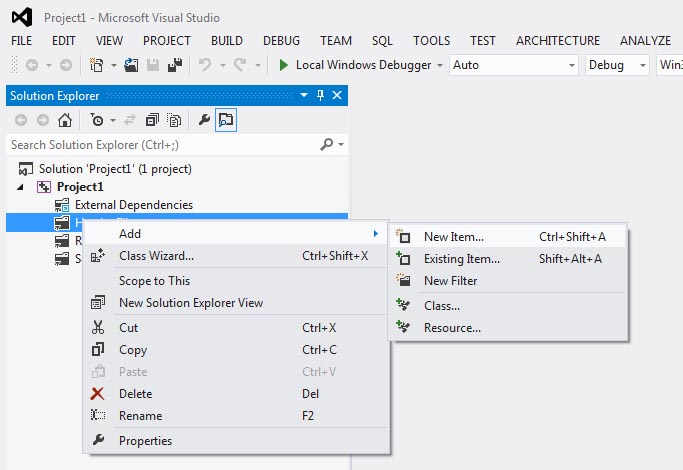Open the BUILD menu
Image resolution: width=683 pixels, height=470 pixels.
click(227, 41)
